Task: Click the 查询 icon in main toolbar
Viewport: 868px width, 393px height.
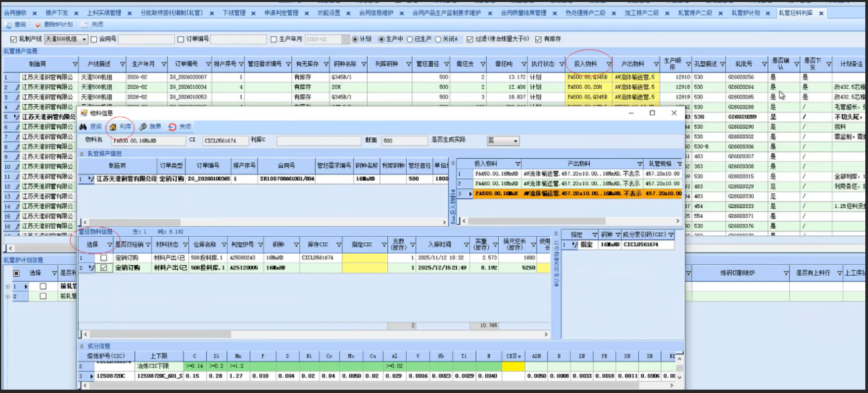Action: (x=8, y=24)
